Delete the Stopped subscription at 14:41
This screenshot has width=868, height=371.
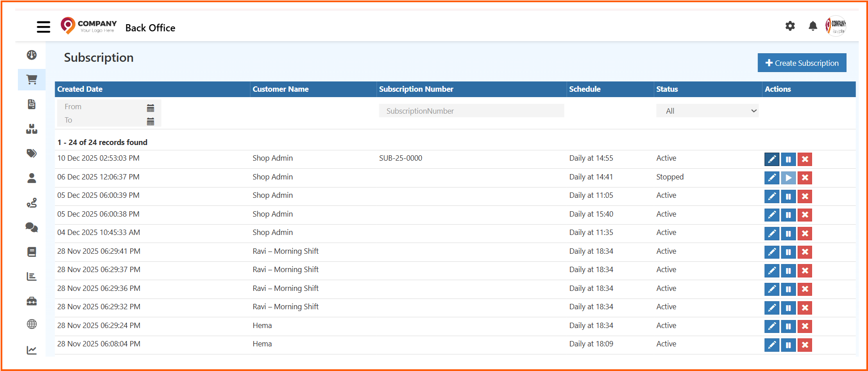click(x=805, y=178)
